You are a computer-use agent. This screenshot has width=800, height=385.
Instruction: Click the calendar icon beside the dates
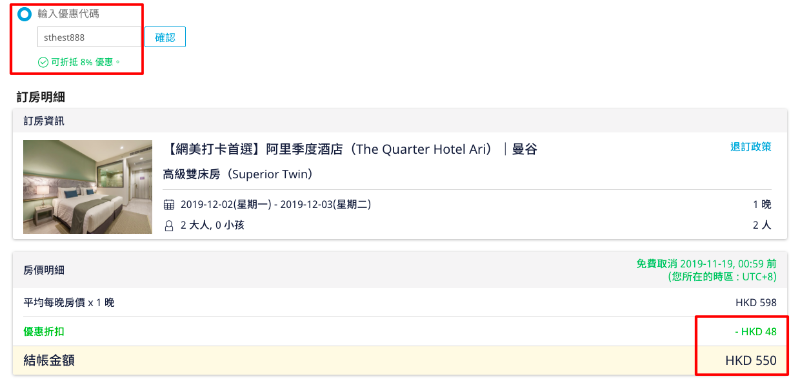pos(169,205)
